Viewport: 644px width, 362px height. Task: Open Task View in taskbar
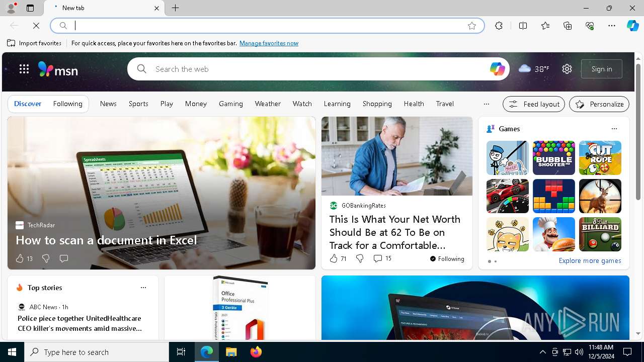(181, 352)
